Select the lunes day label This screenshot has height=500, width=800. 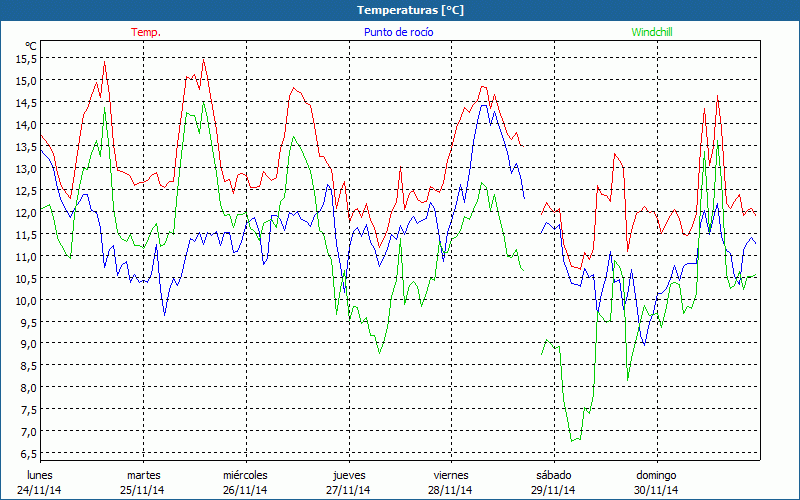tap(40, 475)
